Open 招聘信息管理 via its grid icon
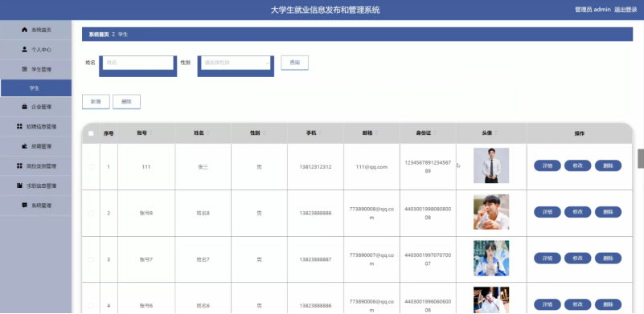The image size is (644, 314). pos(19,126)
